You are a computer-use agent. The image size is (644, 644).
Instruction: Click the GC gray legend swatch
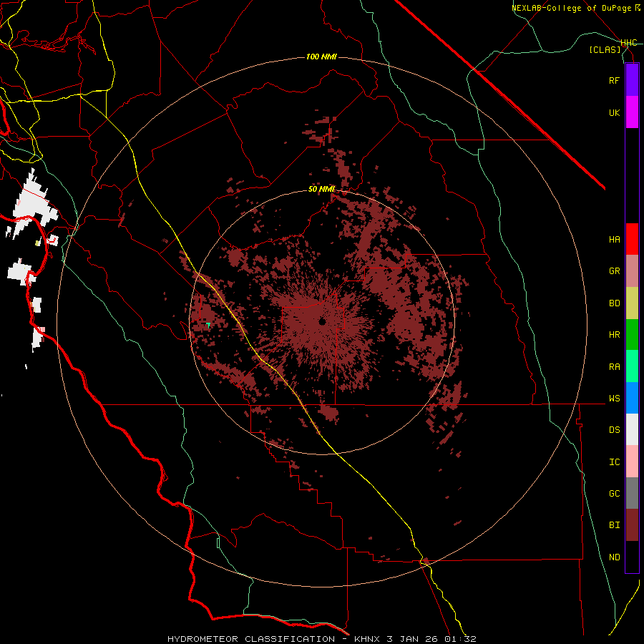pos(632,493)
